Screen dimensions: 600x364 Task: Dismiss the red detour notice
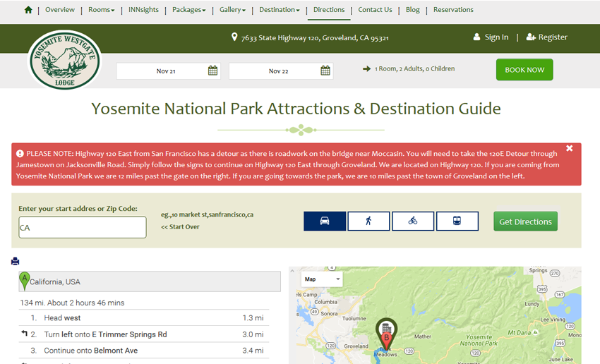570,148
